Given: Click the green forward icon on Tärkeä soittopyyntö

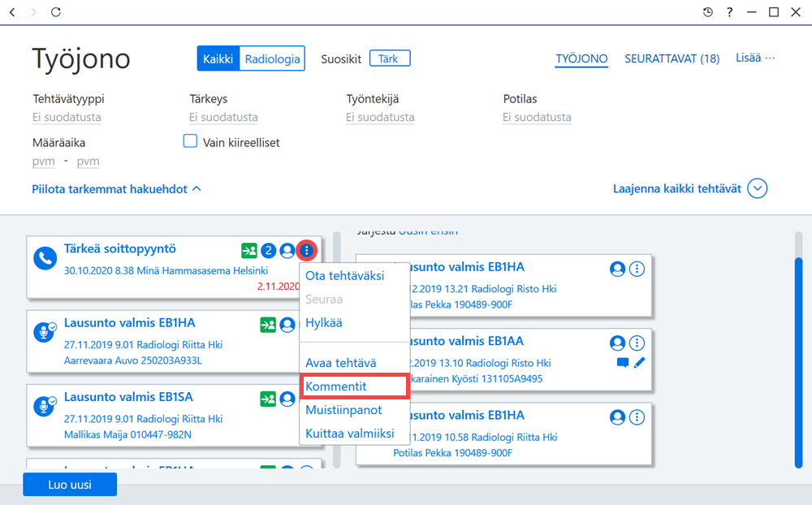Looking at the screenshot, I should click(x=249, y=251).
